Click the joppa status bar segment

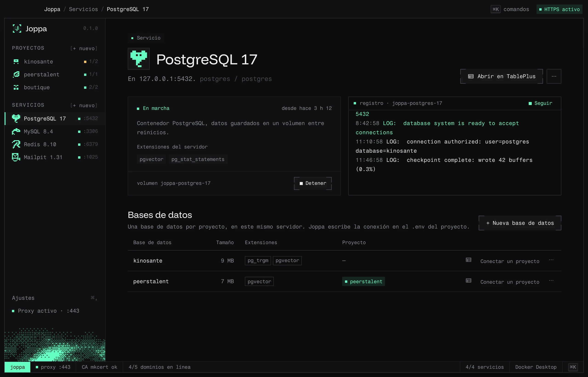click(x=18, y=367)
